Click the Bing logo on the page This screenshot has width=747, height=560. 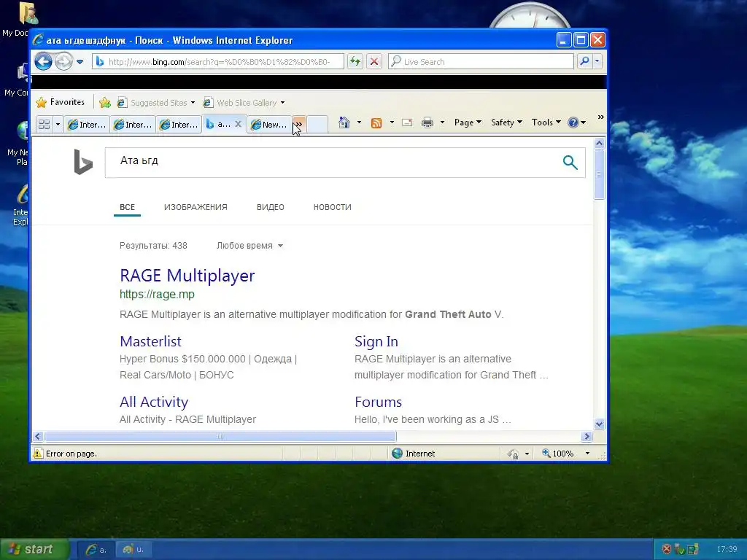[83, 162]
